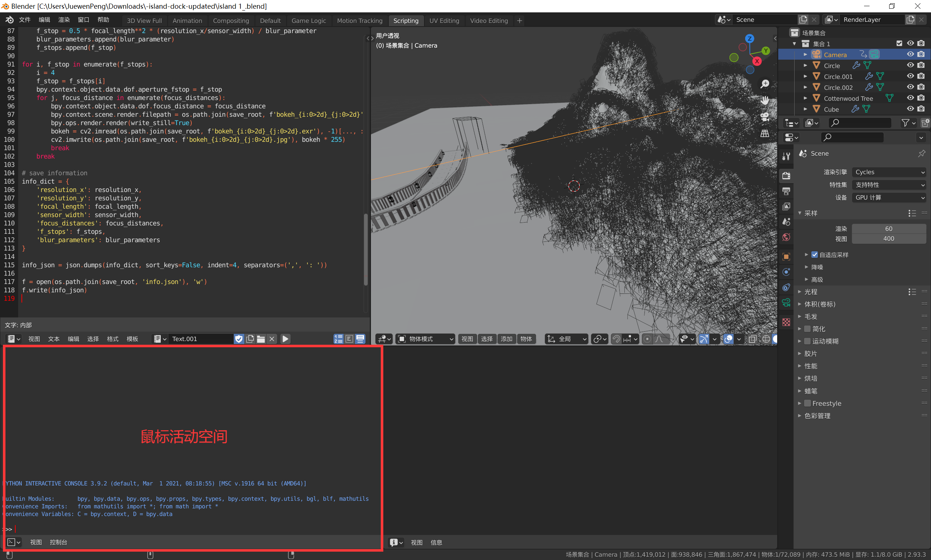Viewport: 931px width, 560px height.
Task: Adjust the 渲染 samples value of 60
Action: pos(889,229)
